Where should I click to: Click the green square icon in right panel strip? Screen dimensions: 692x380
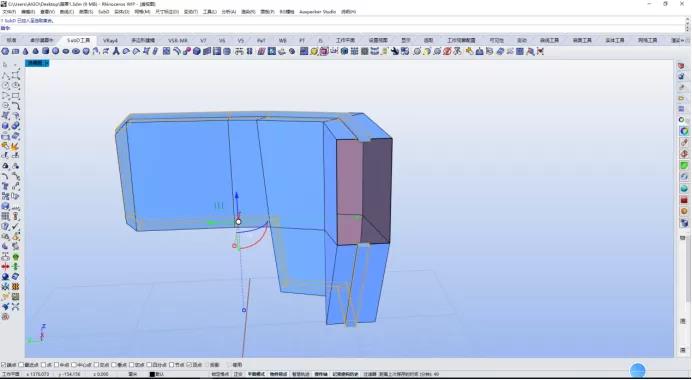pyautogui.click(x=684, y=166)
